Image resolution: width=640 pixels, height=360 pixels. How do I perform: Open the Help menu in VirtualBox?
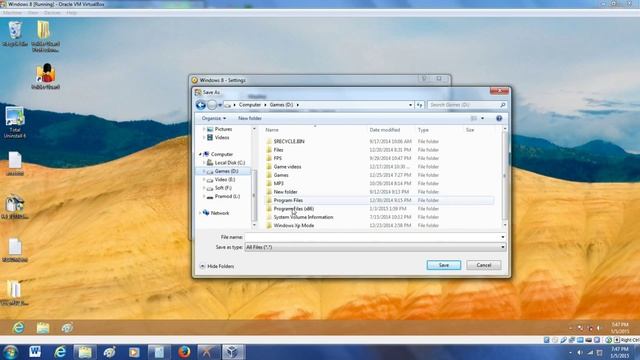pos(71,13)
